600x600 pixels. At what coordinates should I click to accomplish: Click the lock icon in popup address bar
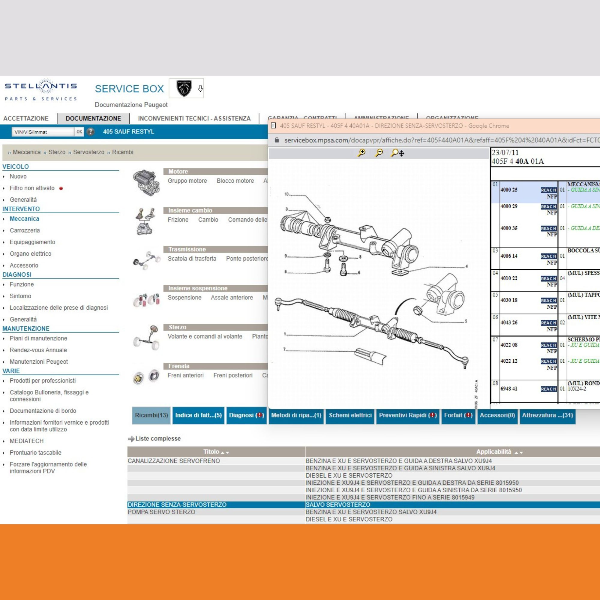click(277, 140)
